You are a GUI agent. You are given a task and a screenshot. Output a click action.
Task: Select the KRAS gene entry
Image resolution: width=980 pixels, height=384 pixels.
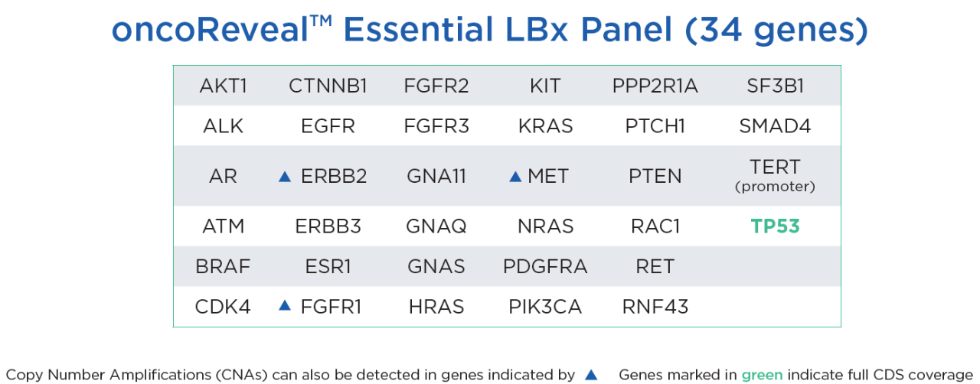click(545, 126)
